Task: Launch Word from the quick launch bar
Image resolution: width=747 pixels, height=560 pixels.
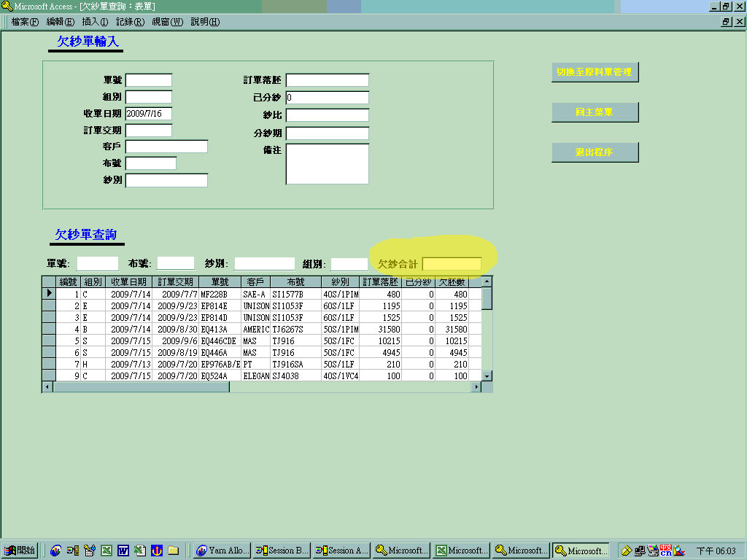Action: (x=123, y=551)
